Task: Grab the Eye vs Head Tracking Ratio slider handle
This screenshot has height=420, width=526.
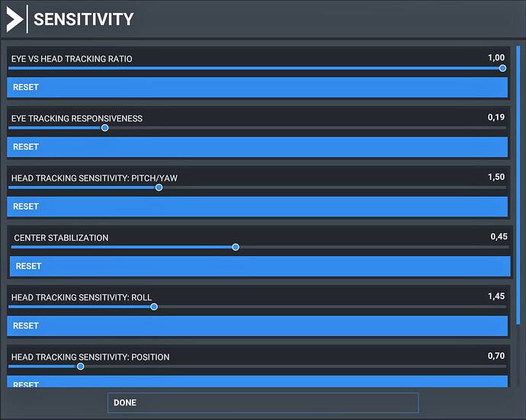Action: click(502, 68)
